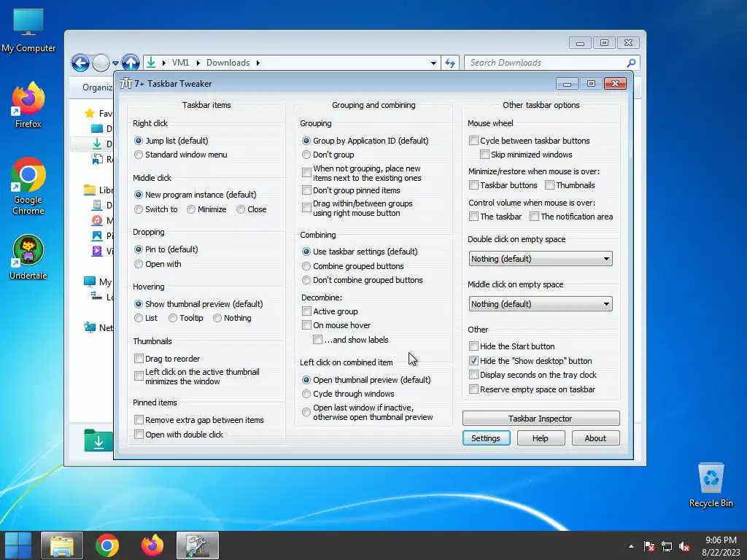Click Network icon in Explorer sidebar

[x=90, y=327]
